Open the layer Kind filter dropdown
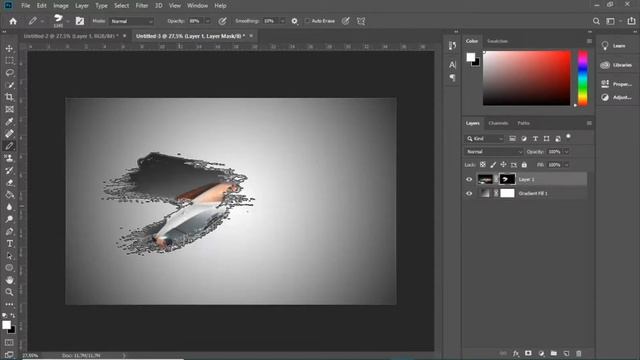The width and height of the screenshot is (640, 360). click(484, 139)
